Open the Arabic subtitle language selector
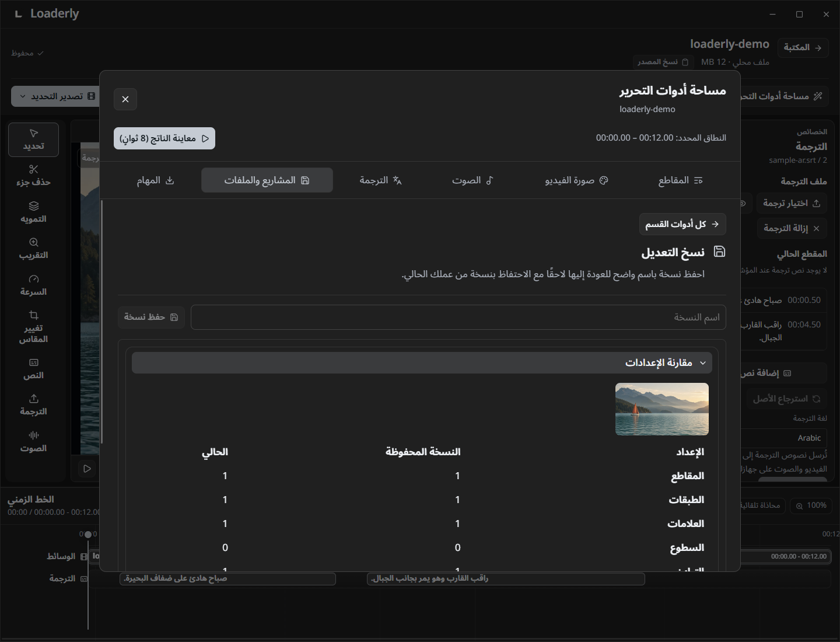Viewport: 840px width, 642px height. tap(784, 438)
